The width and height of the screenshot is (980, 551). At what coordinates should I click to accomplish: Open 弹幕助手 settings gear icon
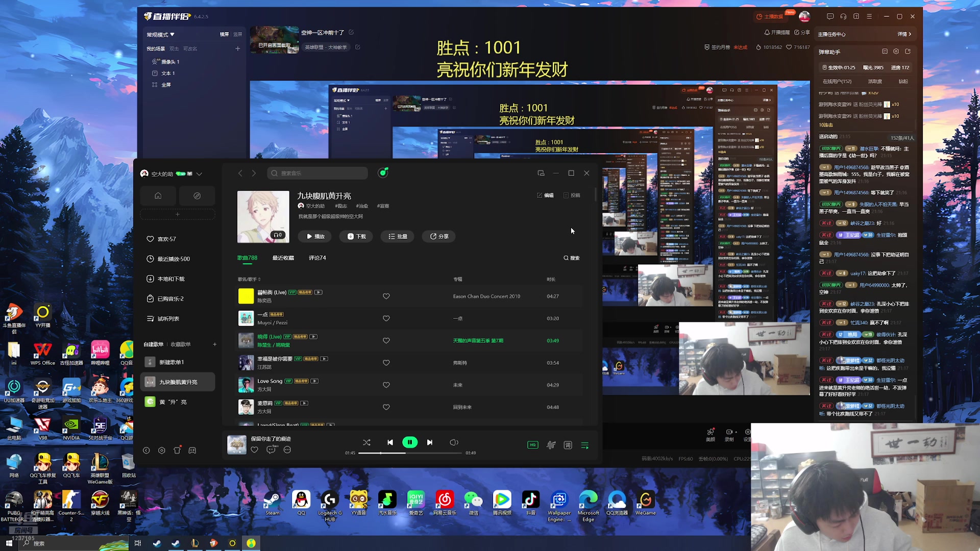(896, 52)
